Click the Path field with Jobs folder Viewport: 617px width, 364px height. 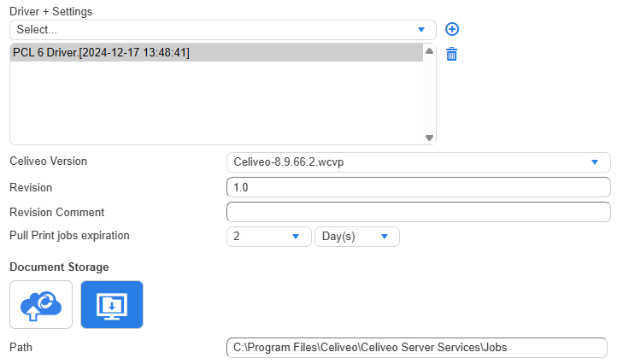pyautogui.click(x=418, y=347)
